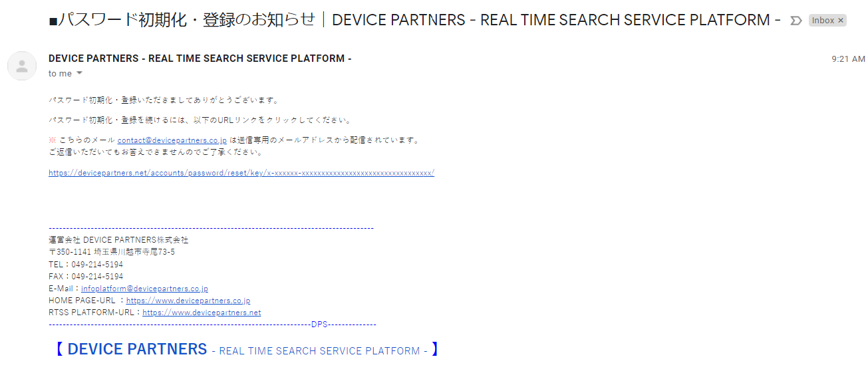The width and height of the screenshot is (868, 389).
Task: Open the contact@devicepartners.co.jp email link
Action: pyautogui.click(x=172, y=140)
